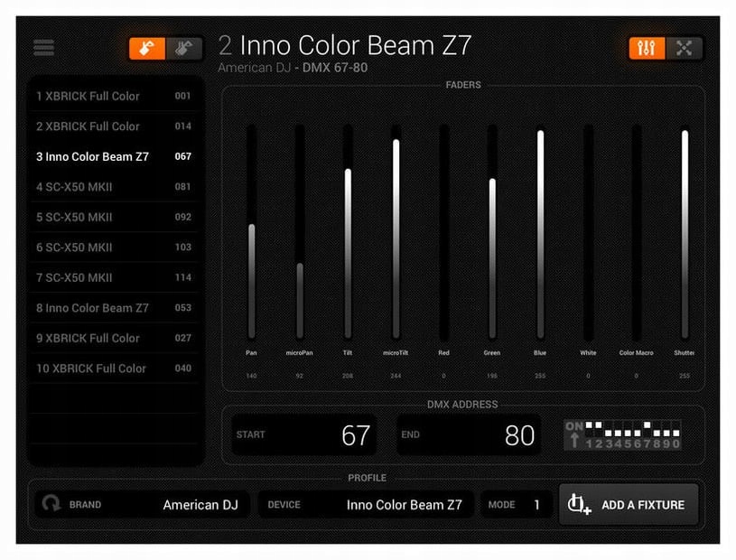Click the Pan value 140
Image resolution: width=736 pixels, height=560 pixels.
(252, 376)
